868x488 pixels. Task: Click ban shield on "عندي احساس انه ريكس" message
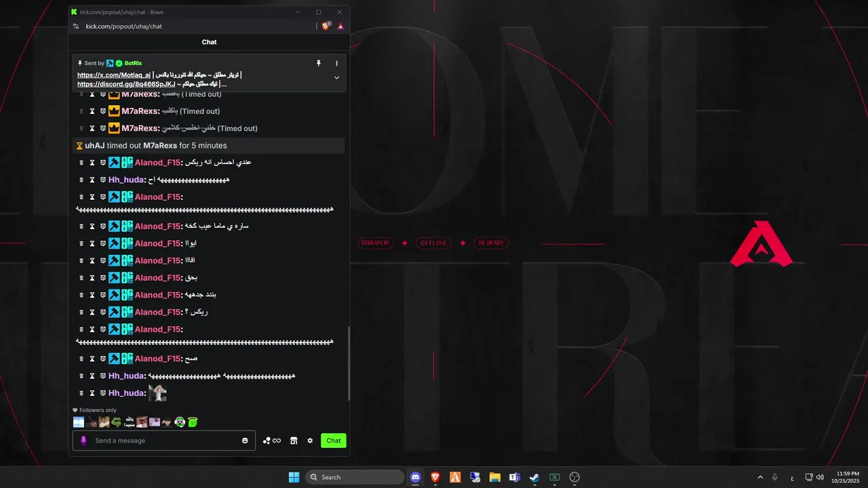pyautogui.click(x=103, y=163)
